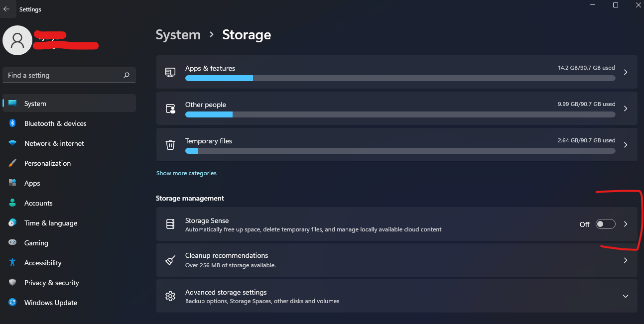Screen dimensions: 644x324
Task: Click the Temporary files trash icon
Action: tap(170, 145)
